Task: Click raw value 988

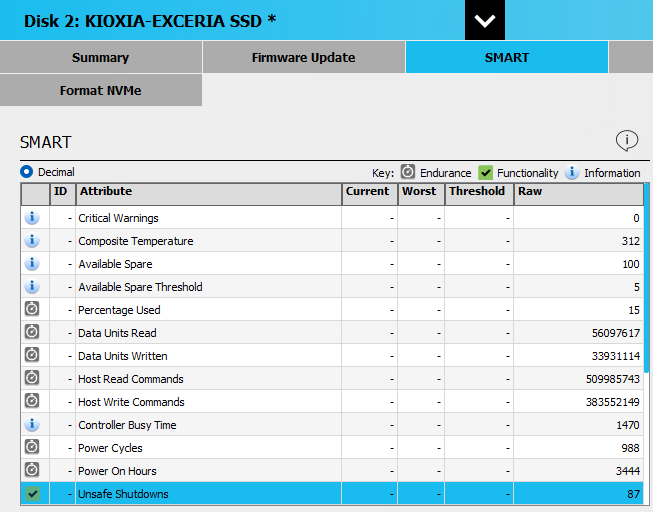Action: [631, 448]
